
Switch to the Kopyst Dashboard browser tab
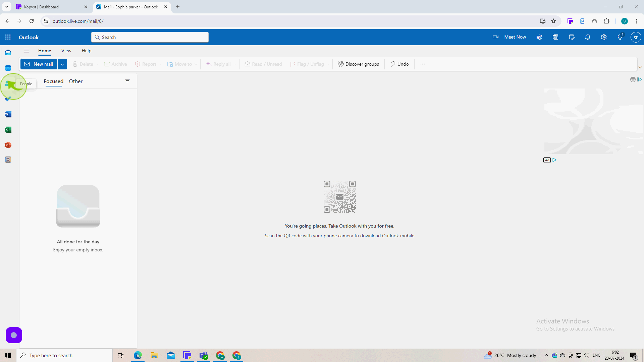[52, 7]
